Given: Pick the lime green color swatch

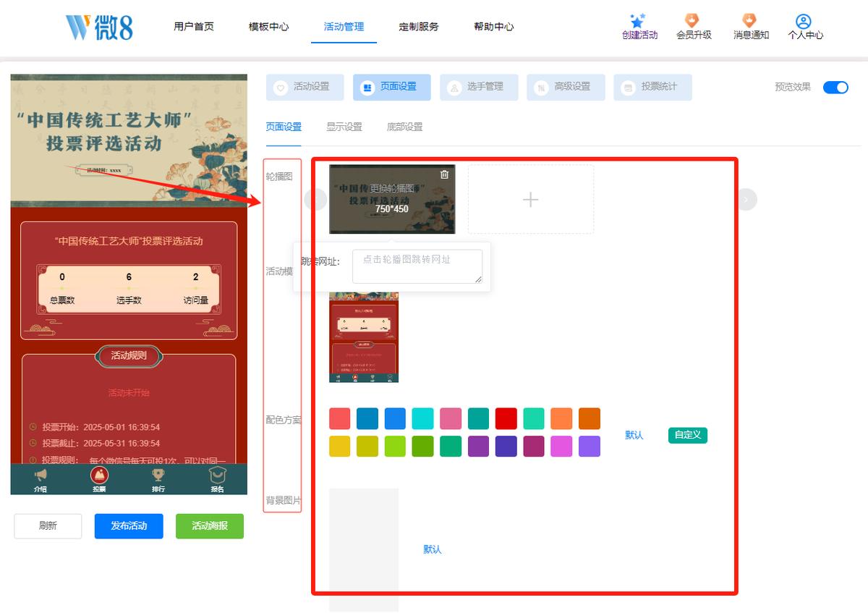Looking at the screenshot, I should point(395,446).
